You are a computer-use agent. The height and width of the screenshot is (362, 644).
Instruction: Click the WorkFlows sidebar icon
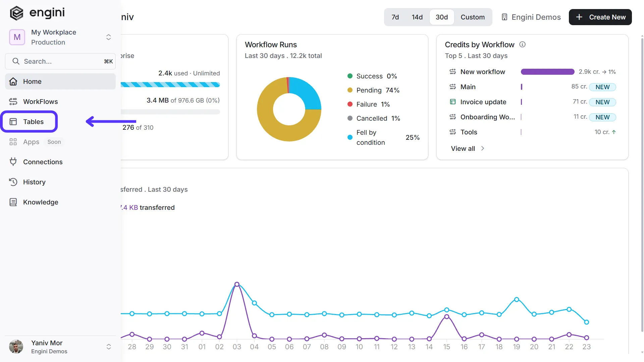[13, 102]
